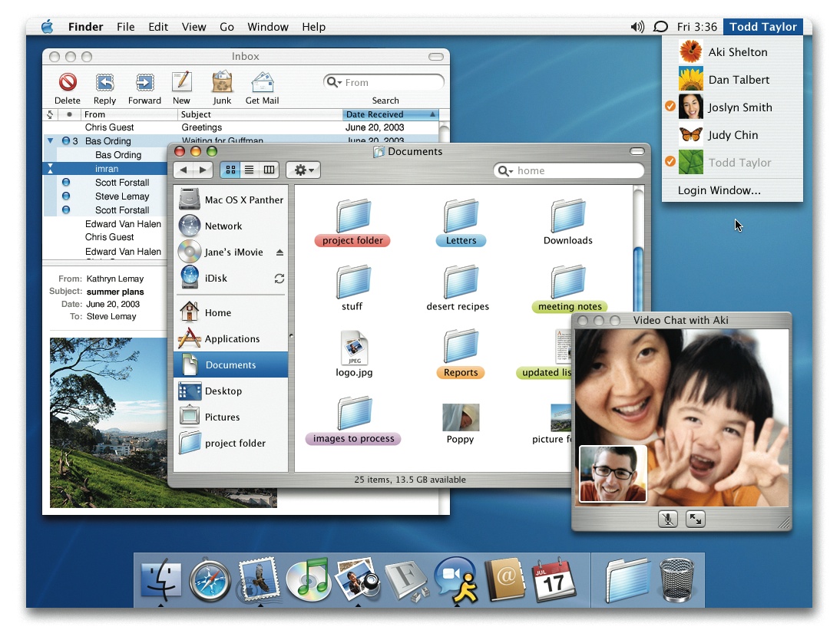Eject Jane's iMovie disc in sidebar
This screenshot has width=840, height=640.
279,252
